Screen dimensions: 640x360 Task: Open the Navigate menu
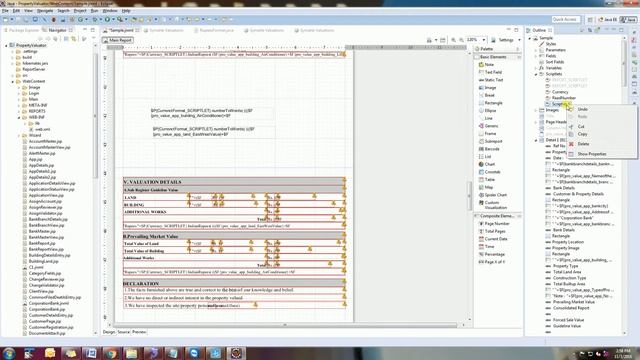click(x=45, y=11)
